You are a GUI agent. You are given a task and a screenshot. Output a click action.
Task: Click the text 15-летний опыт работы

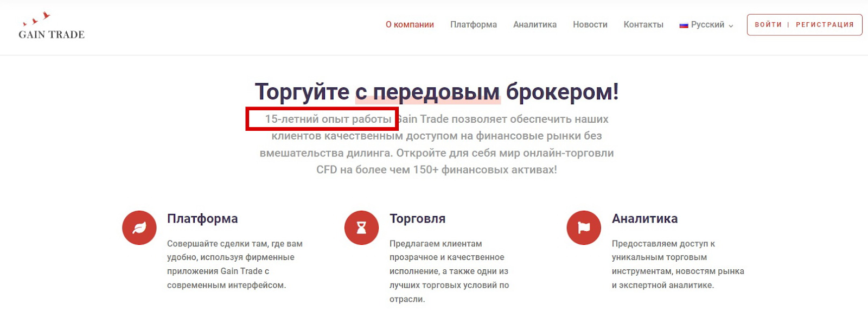tap(328, 119)
